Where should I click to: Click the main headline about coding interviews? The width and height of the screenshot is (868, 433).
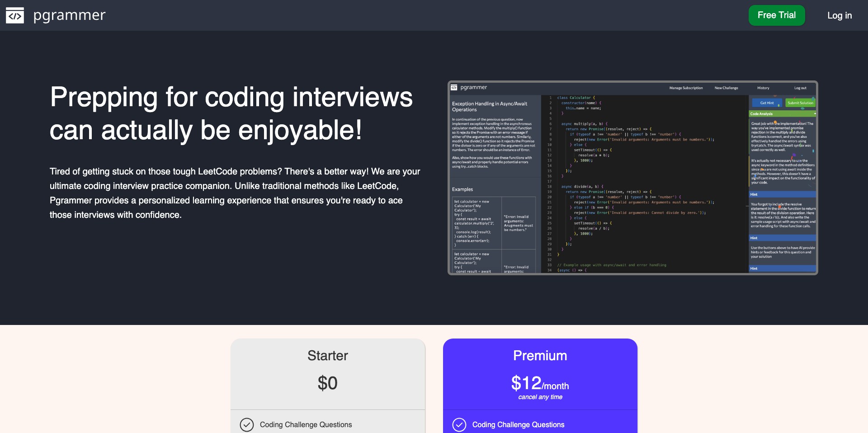[231, 113]
